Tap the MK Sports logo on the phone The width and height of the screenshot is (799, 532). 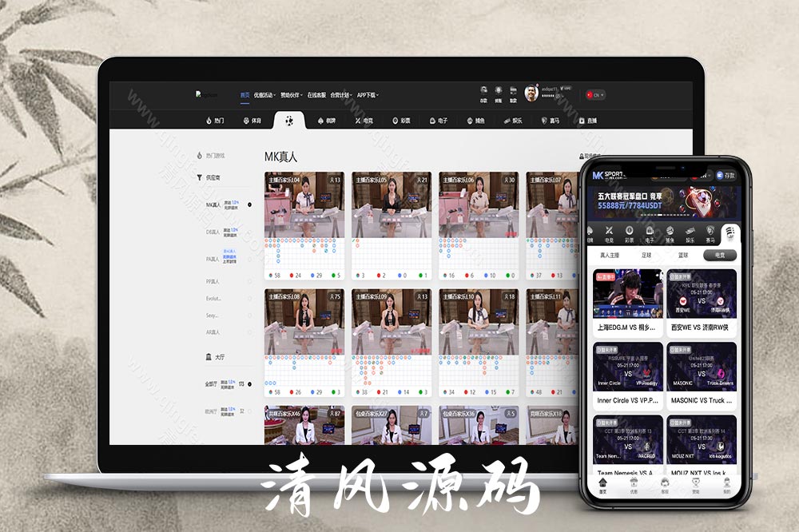pyautogui.click(x=610, y=175)
